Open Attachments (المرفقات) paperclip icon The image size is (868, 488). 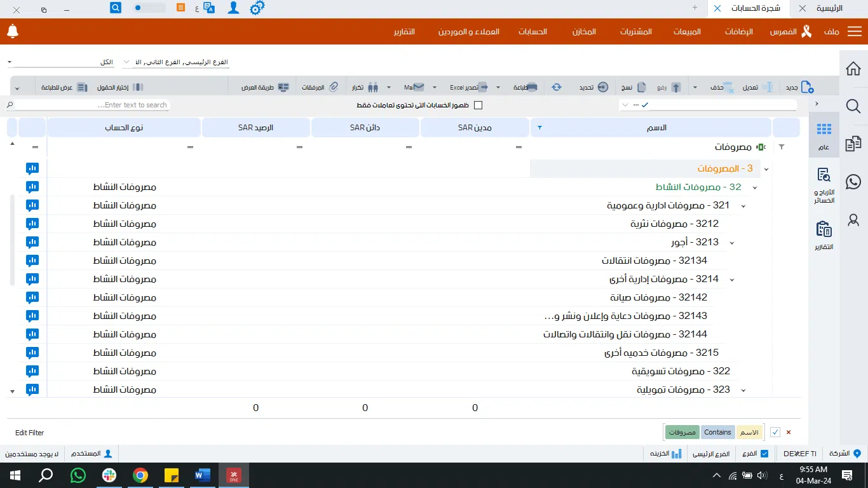pyautogui.click(x=333, y=87)
